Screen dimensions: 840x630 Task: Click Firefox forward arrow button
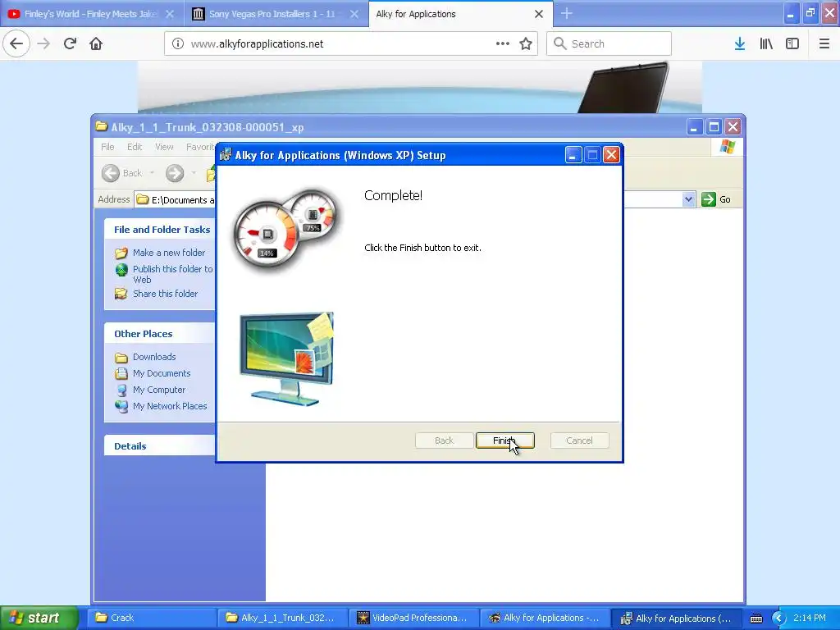click(43, 43)
